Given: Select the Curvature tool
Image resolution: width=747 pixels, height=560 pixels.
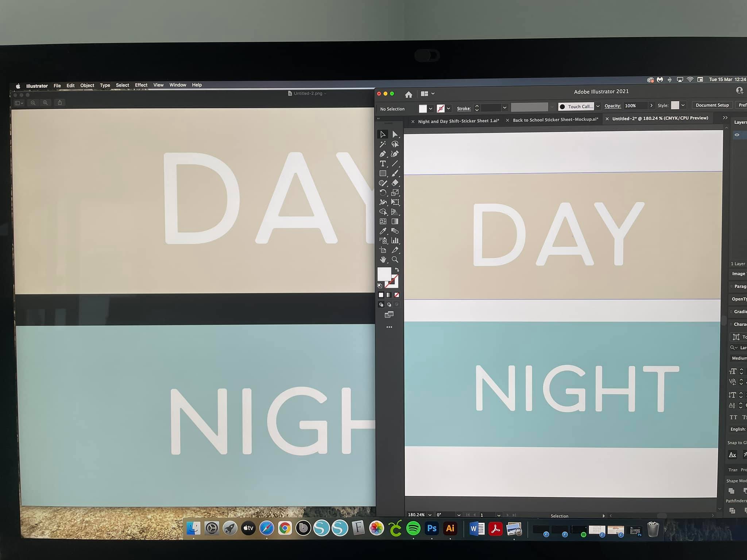Looking at the screenshot, I should [395, 154].
